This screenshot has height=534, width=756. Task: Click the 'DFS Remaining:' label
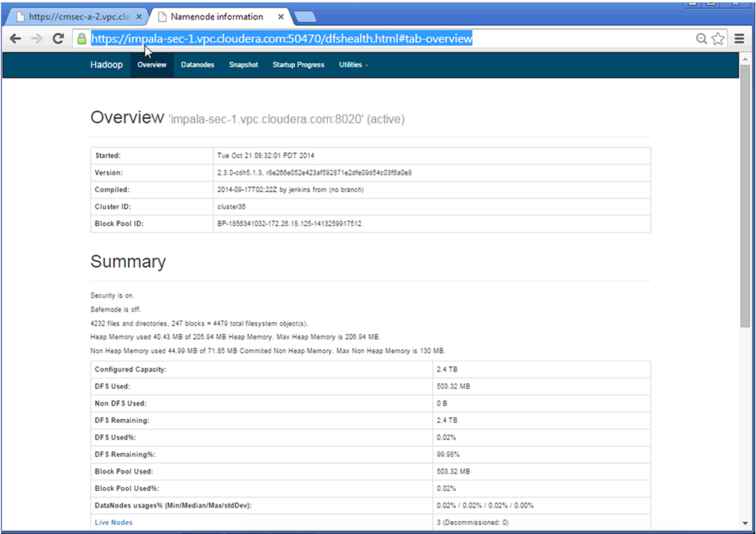[122, 420]
